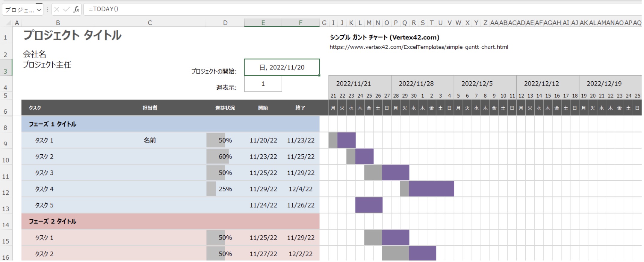Select start date 11/27/22 in phase 2
The height and width of the screenshot is (262, 644).
263,254
